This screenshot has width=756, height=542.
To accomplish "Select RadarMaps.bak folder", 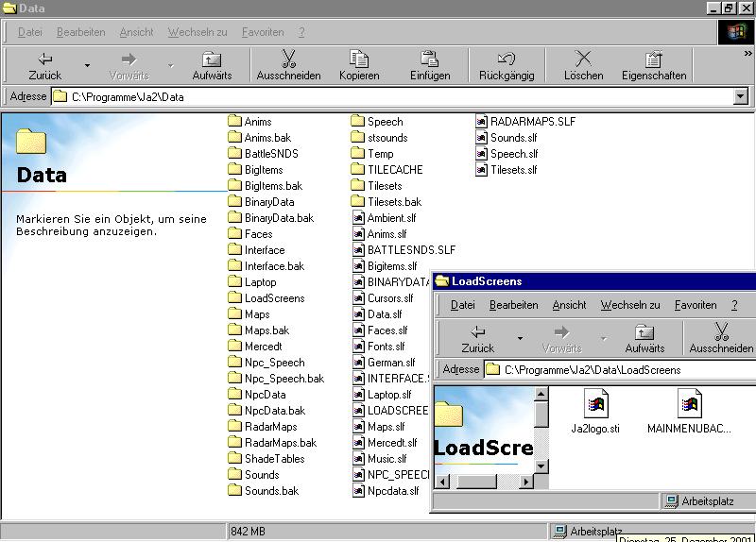I will click(x=272, y=443).
